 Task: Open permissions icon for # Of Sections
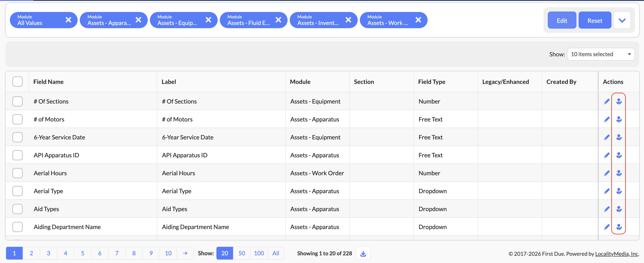click(619, 101)
